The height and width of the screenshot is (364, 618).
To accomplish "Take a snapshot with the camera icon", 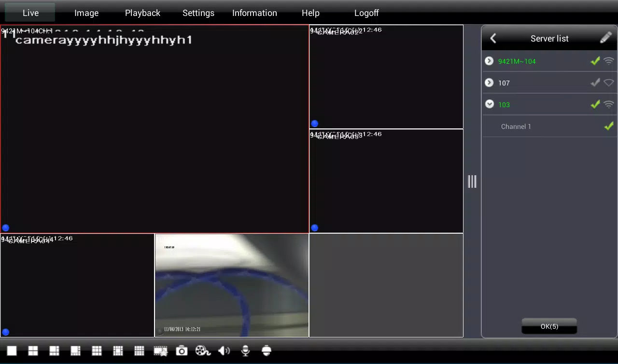I will [x=182, y=351].
